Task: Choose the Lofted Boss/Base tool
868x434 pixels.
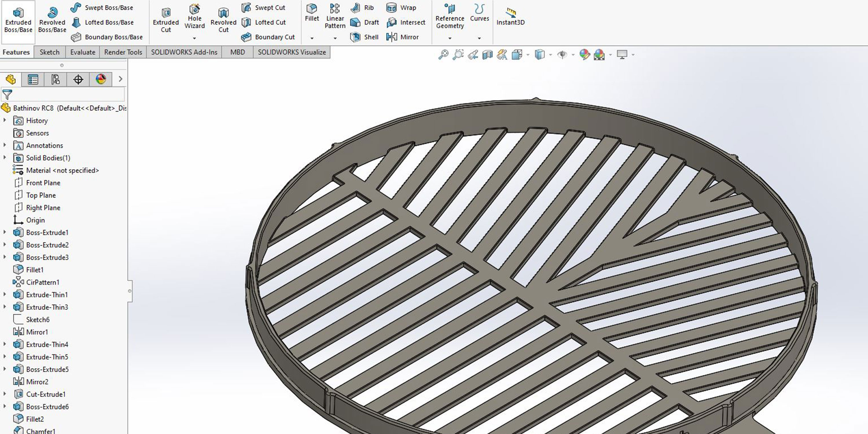Action: (102, 22)
